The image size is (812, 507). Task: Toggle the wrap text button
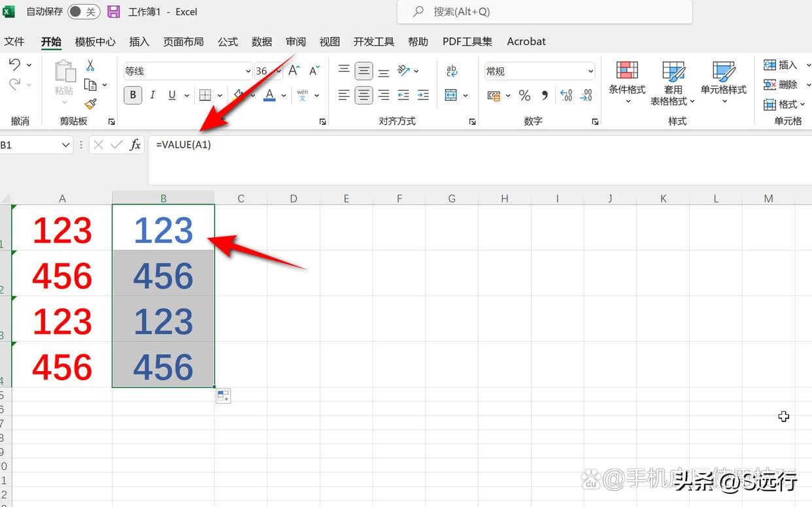point(451,71)
